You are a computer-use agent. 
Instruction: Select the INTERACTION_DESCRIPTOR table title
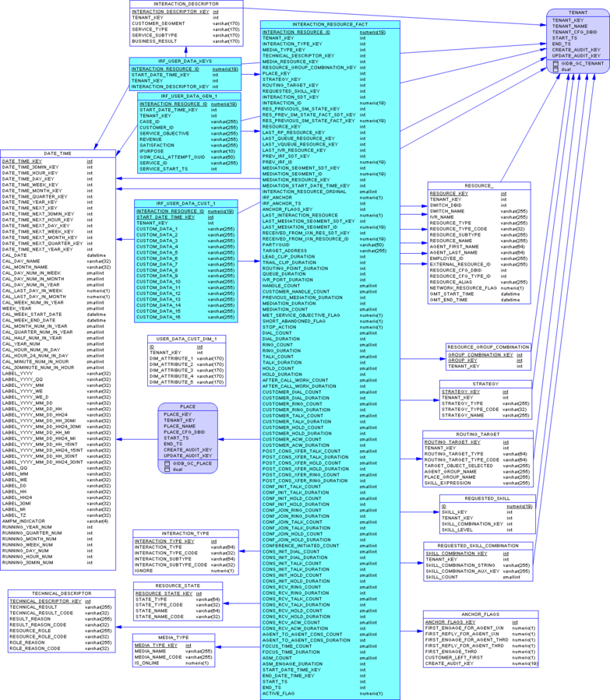pos(186,4)
